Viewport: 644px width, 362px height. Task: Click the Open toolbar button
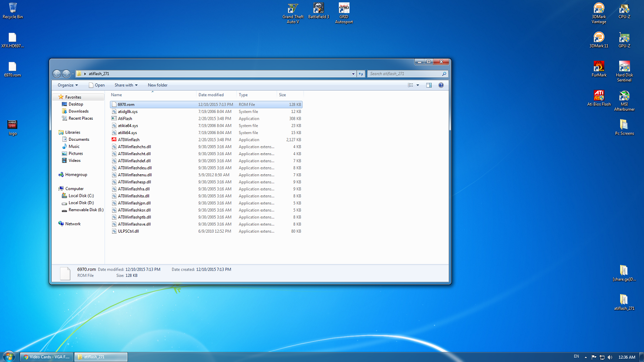pos(97,85)
